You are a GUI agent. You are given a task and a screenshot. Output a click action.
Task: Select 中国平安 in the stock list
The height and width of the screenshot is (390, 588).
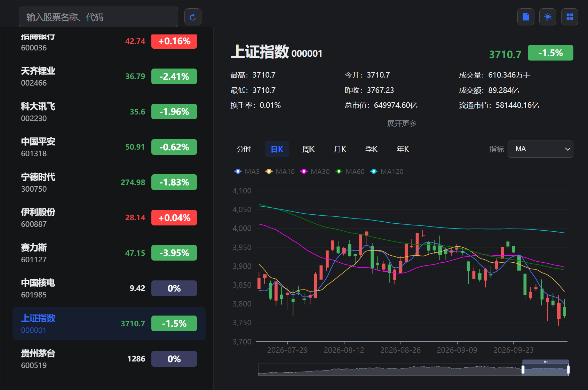coord(109,147)
